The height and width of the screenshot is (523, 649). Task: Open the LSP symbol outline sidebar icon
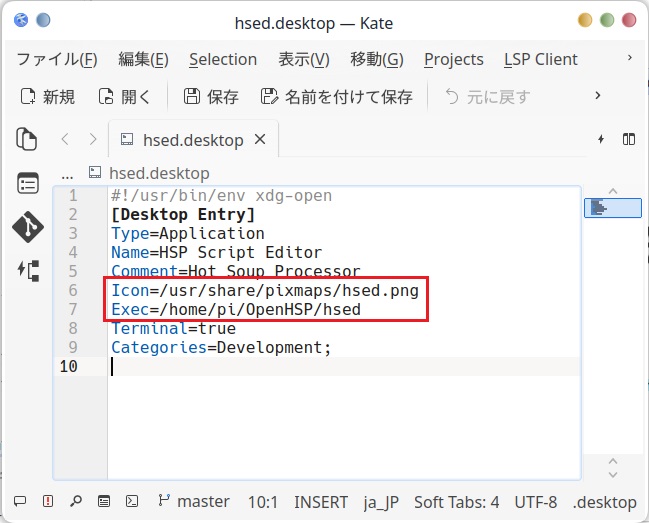pyautogui.click(x=28, y=271)
